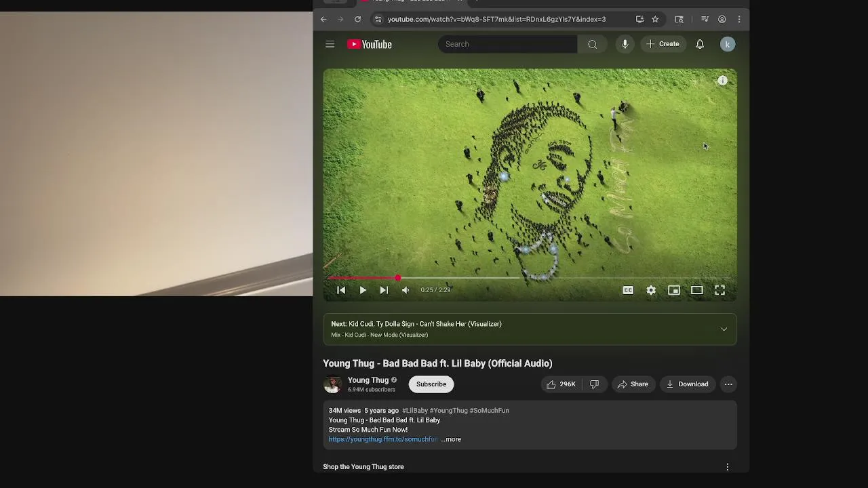The image size is (868, 488).
Task: Open Young Thug channel name link
Action: [x=368, y=380]
